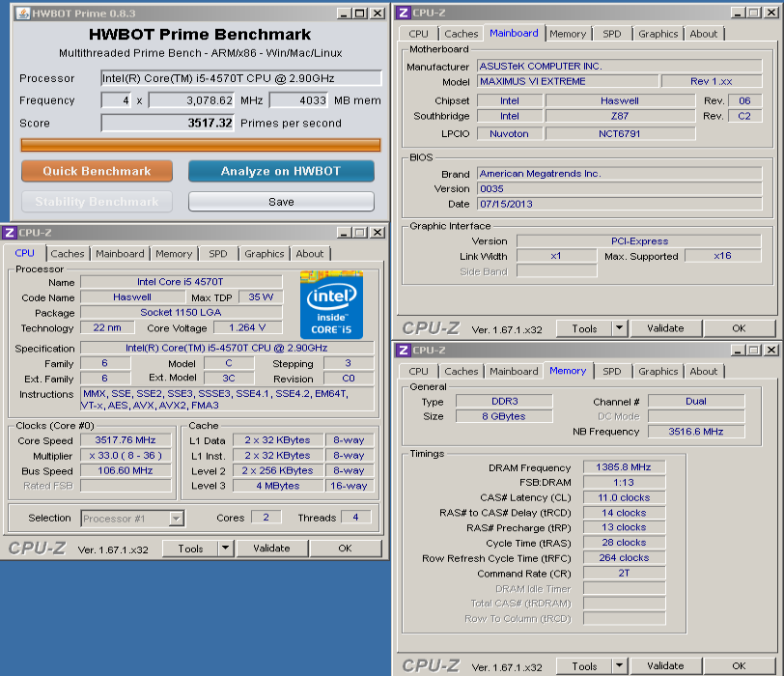Viewport: 784px width, 676px height.
Task: Click BIOS version 0035 field
Action: [620, 188]
